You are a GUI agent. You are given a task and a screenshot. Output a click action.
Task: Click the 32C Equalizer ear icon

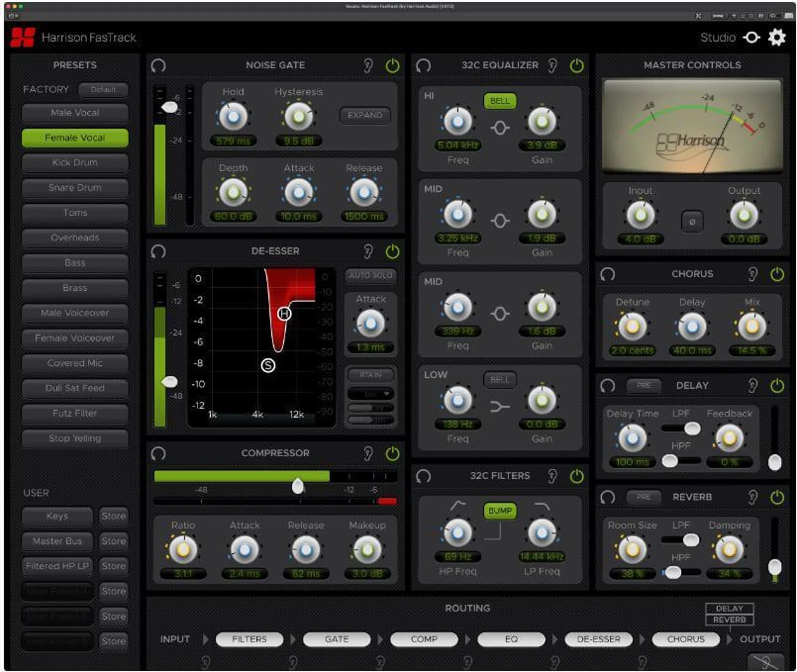point(552,66)
